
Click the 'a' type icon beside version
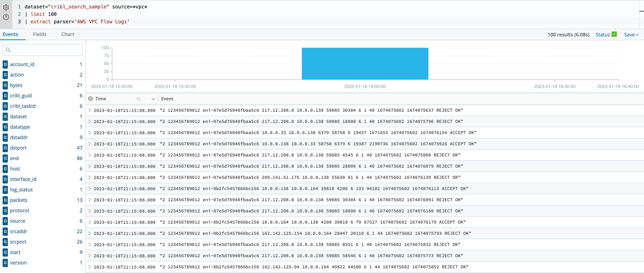point(5,263)
